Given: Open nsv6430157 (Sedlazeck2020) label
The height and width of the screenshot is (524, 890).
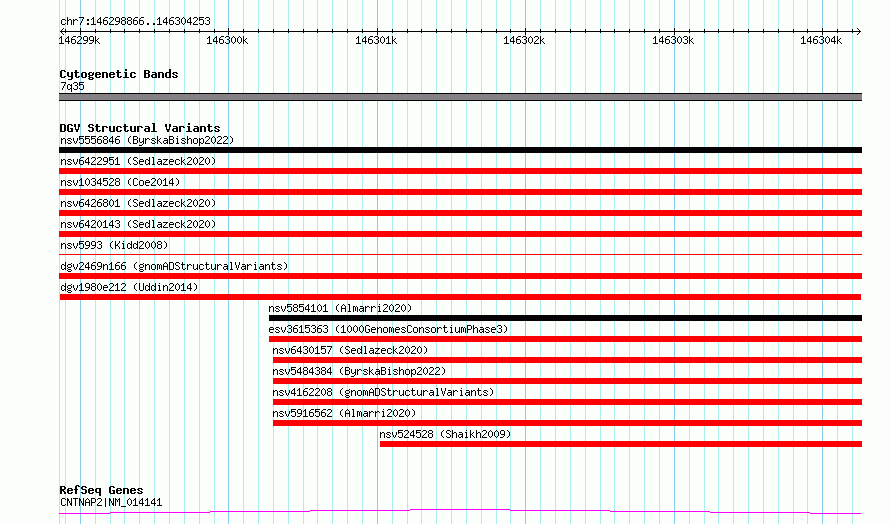Looking at the screenshot, I should click(x=350, y=350).
